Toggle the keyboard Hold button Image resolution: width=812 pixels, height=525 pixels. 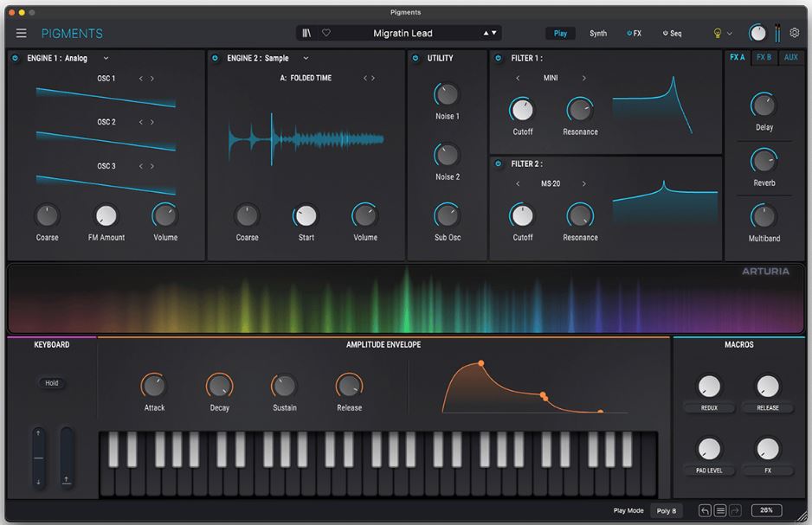point(52,383)
